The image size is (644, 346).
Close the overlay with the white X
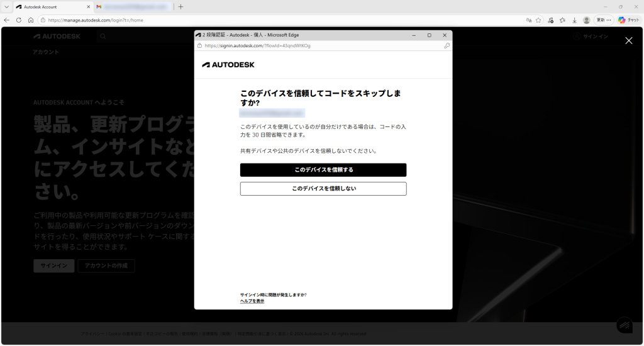628,41
